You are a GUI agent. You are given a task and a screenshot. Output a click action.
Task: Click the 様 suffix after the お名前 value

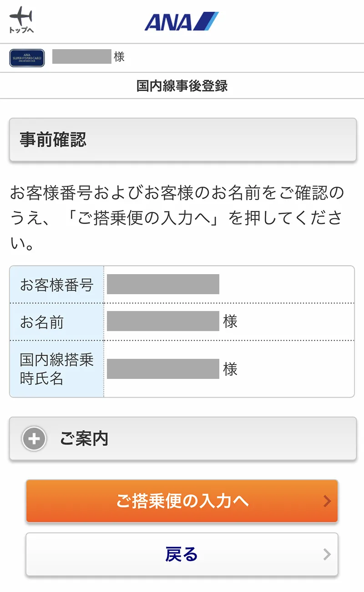pyautogui.click(x=230, y=322)
